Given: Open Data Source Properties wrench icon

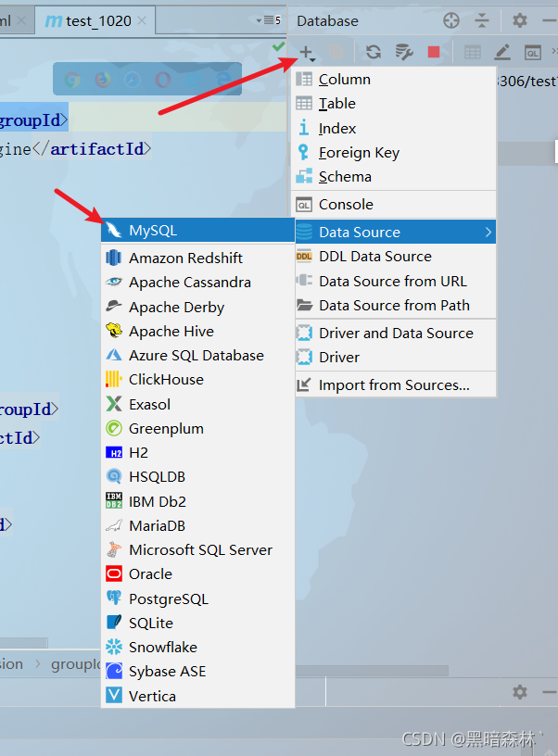Looking at the screenshot, I should point(404,52).
